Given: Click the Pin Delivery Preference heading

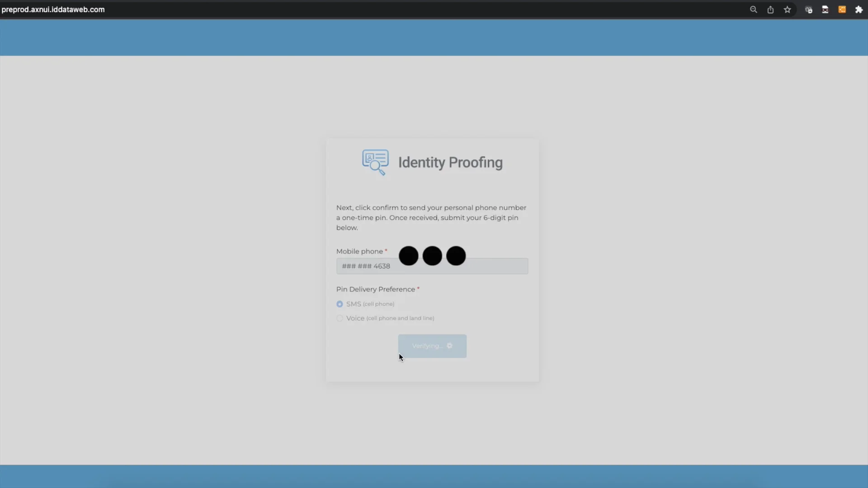Looking at the screenshot, I should coord(375,289).
